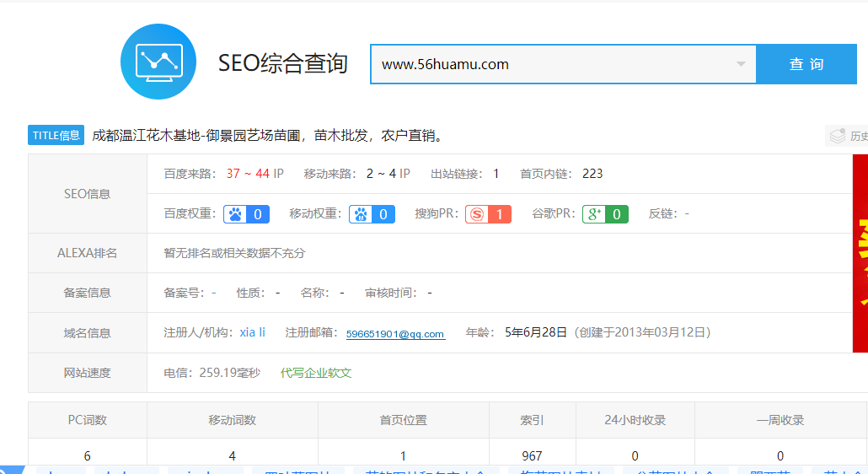Click the history stack icon beside 历史
The image size is (868, 474).
click(x=837, y=136)
